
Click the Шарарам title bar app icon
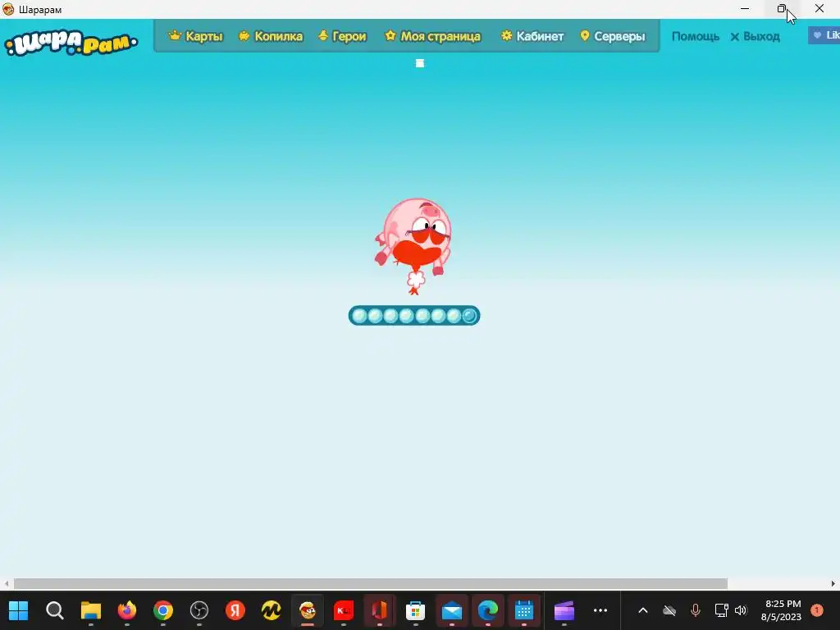click(x=8, y=9)
